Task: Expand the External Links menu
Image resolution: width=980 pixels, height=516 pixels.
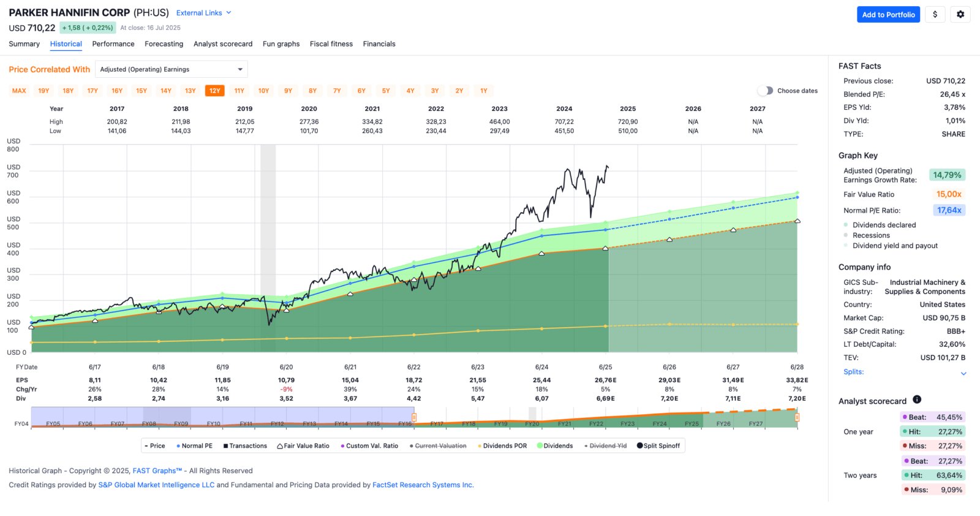Action: pyautogui.click(x=204, y=13)
